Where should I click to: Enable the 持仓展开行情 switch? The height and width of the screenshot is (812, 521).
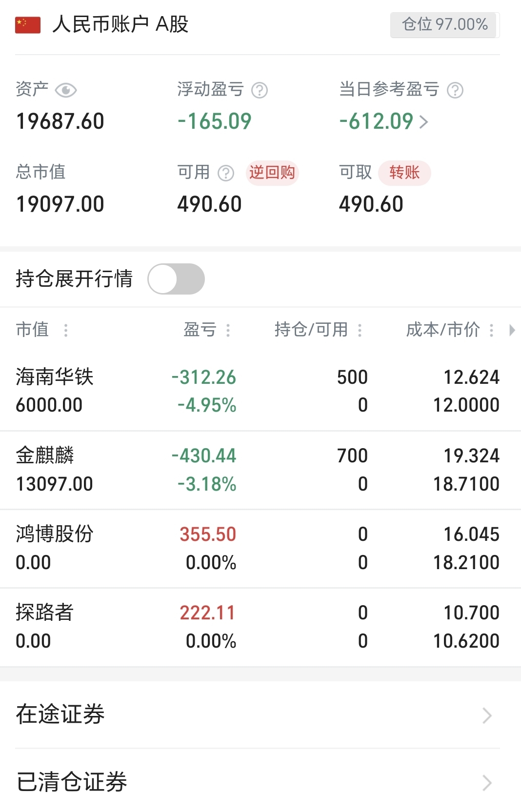(x=176, y=279)
